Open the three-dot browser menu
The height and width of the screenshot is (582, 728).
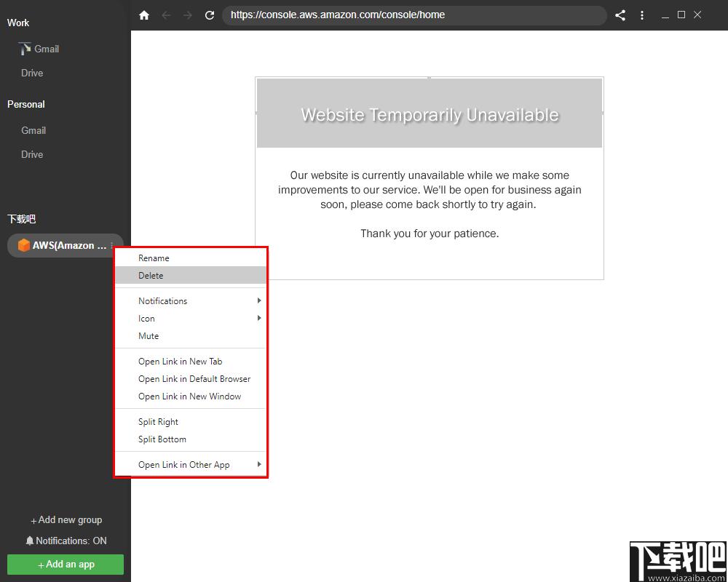tap(641, 15)
